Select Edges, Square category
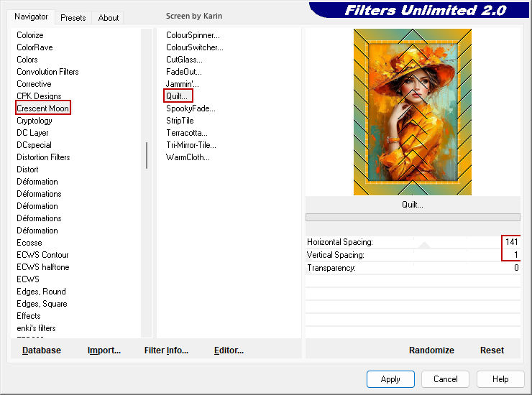The width and height of the screenshot is (532, 395). [42, 304]
